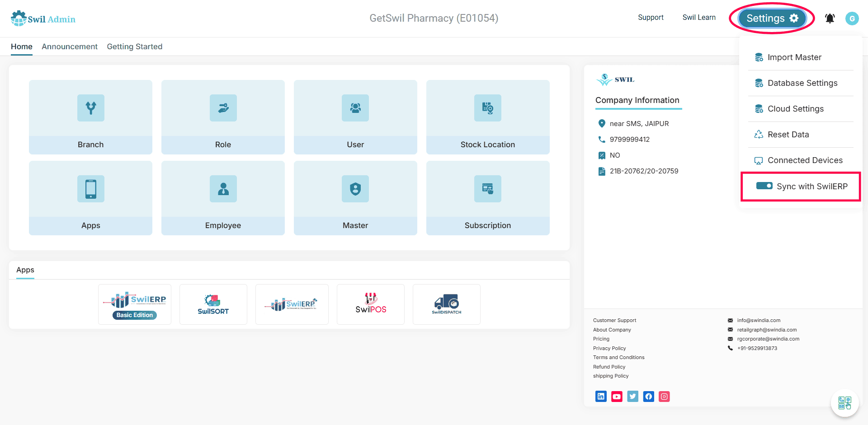Toggle the Sync with SwilERP switch
The image size is (868, 425).
(764, 186)
